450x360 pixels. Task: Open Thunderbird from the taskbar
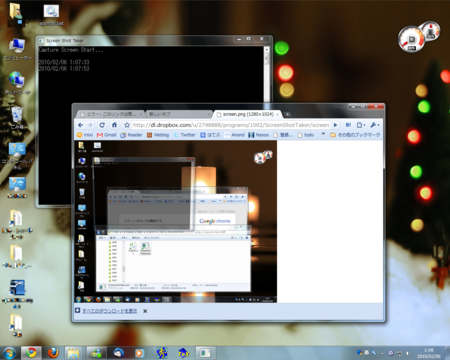(118, 353)
